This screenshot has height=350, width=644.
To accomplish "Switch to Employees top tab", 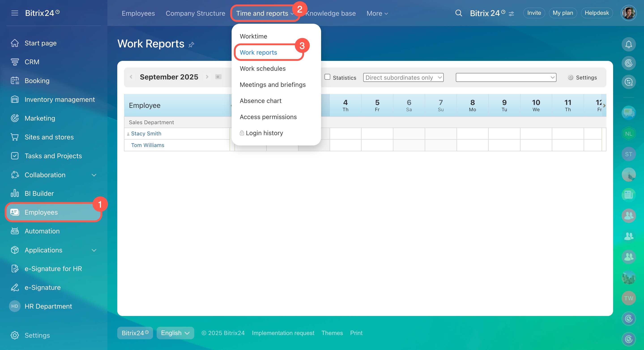I will pyautogui.click(x=138, y=13).
